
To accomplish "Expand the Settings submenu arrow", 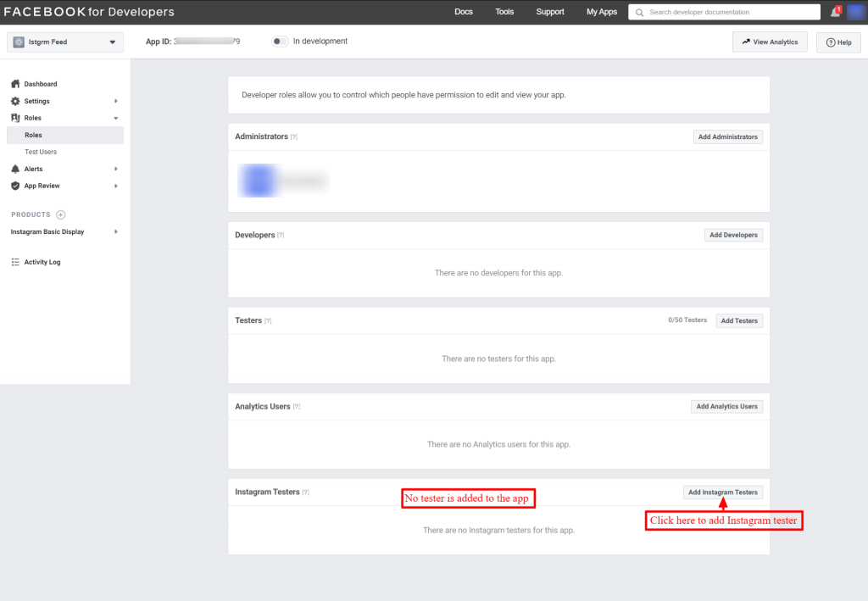I will (115, 101).
